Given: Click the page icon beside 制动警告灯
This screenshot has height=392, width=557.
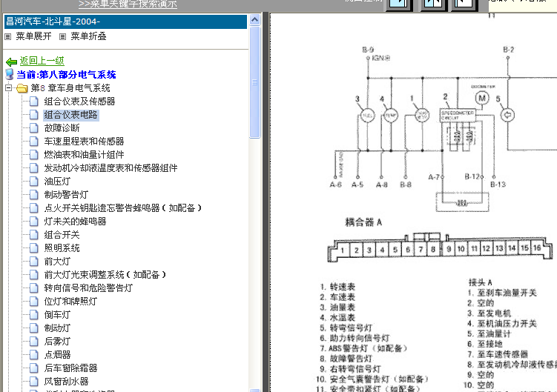Looking at the screenshot, I should (34, 195).
